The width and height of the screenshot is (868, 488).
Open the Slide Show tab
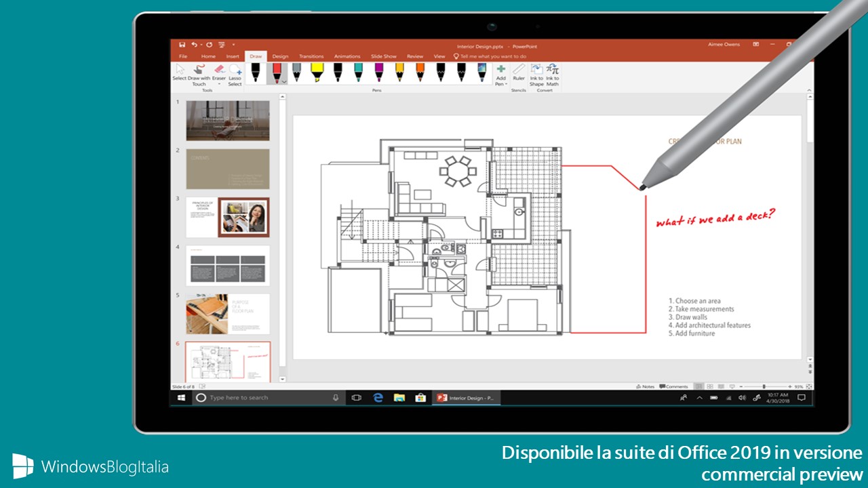[384, 56]
